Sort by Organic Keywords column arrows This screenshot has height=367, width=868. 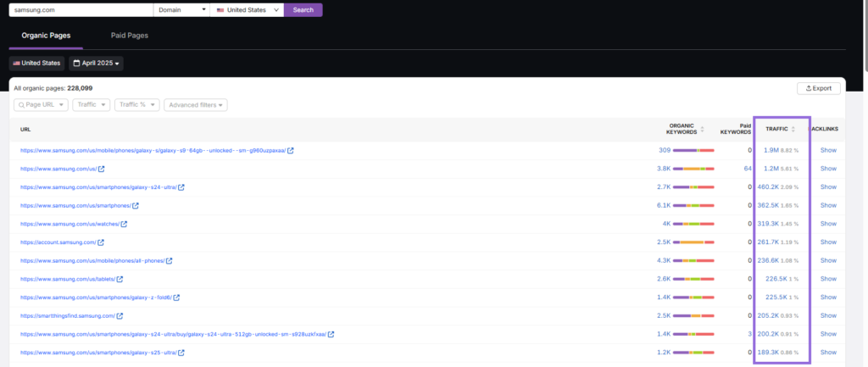[703, 129]
